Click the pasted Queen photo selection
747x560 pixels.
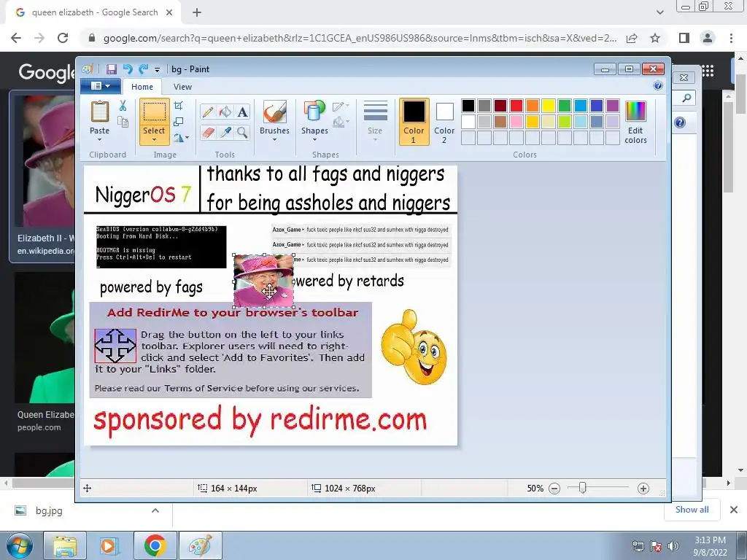263,281
